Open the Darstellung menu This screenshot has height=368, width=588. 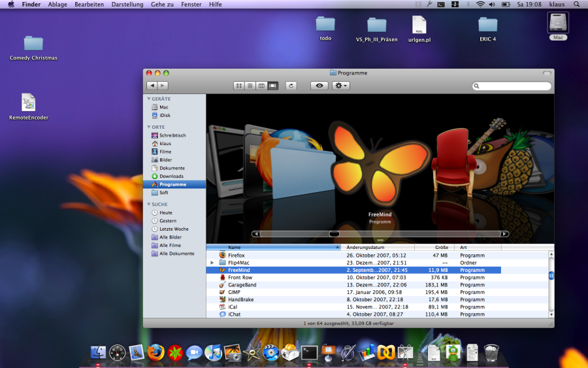[x=127, y=5]
